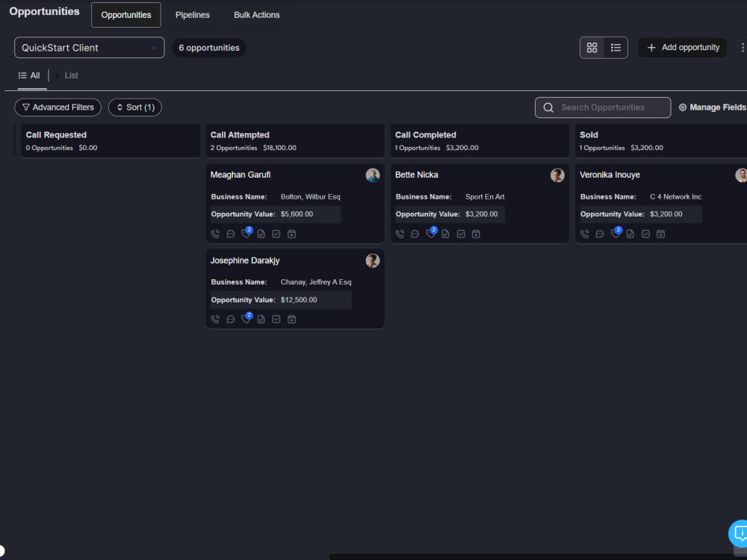Open the Bulk Actions tab
The height and width of the screenshot is (560, 747).
pos(257,15)
